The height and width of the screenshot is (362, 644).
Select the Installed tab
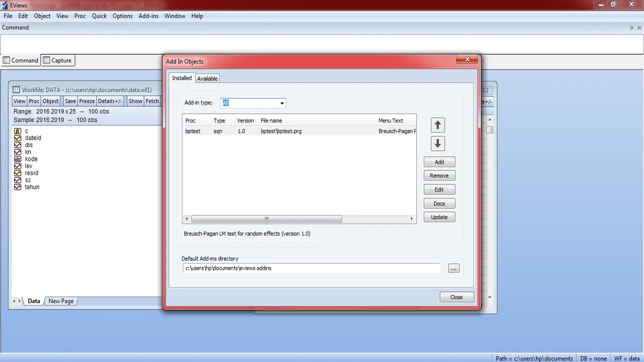point(182,78)
